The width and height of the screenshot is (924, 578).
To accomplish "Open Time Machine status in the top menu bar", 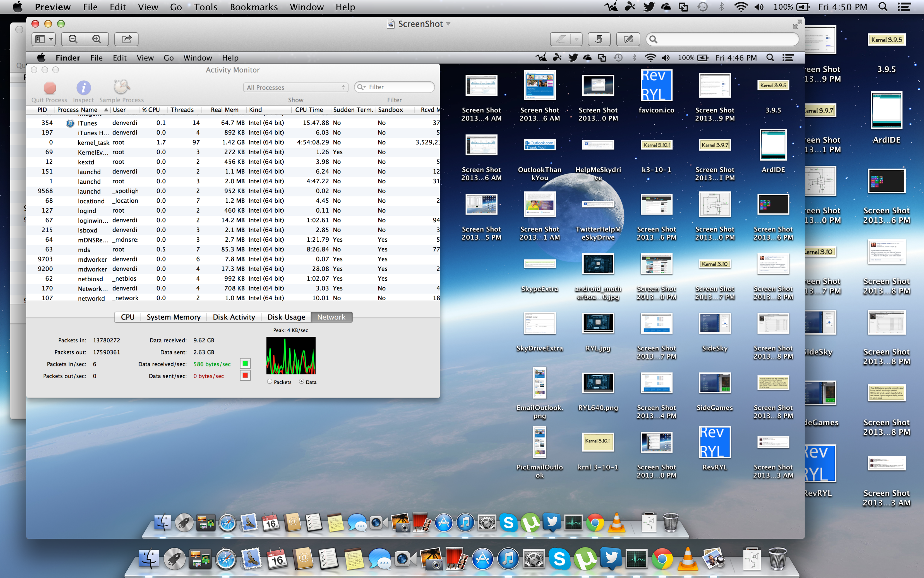I will pos(703,7).
